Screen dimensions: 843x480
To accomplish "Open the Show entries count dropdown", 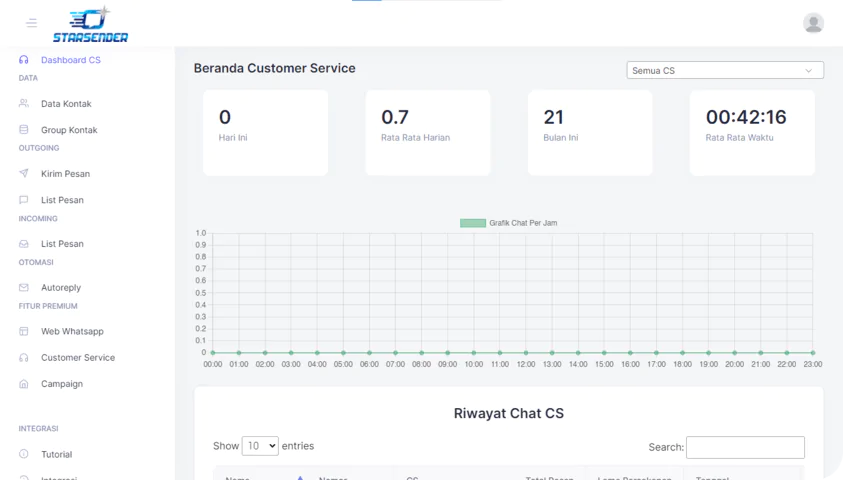I will [x=260, y=446].
